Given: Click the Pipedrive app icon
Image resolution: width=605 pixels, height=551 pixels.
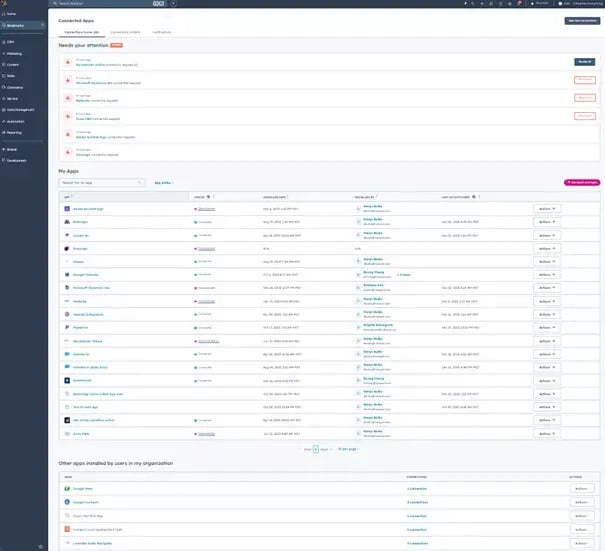Looking at the screenshot, I should click(x=67, y=327).
